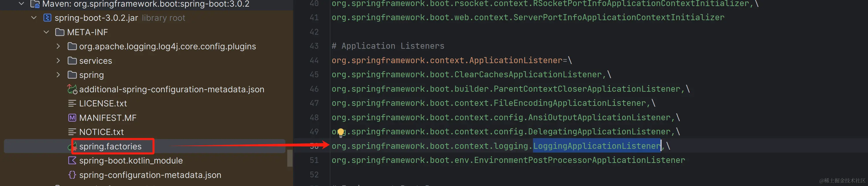Click line number 47 in gutter
The height and width of the screenshot is (186, 868).
coord(314,103)
